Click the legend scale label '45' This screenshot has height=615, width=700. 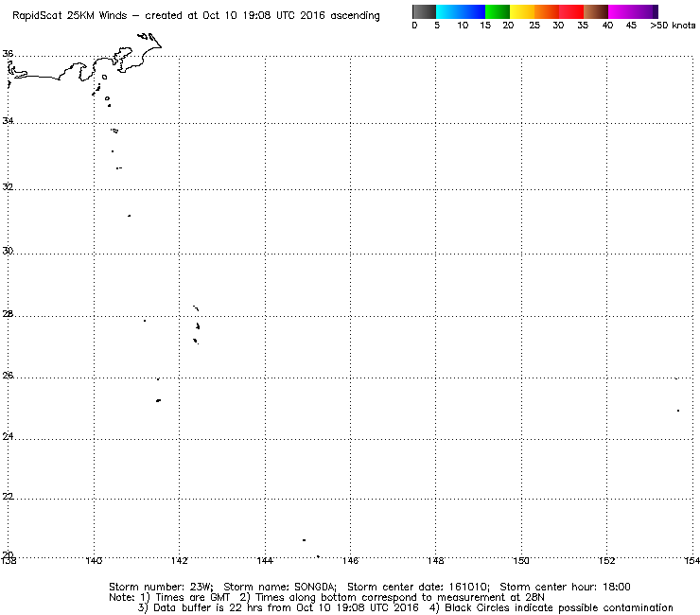tap(631, 26)
